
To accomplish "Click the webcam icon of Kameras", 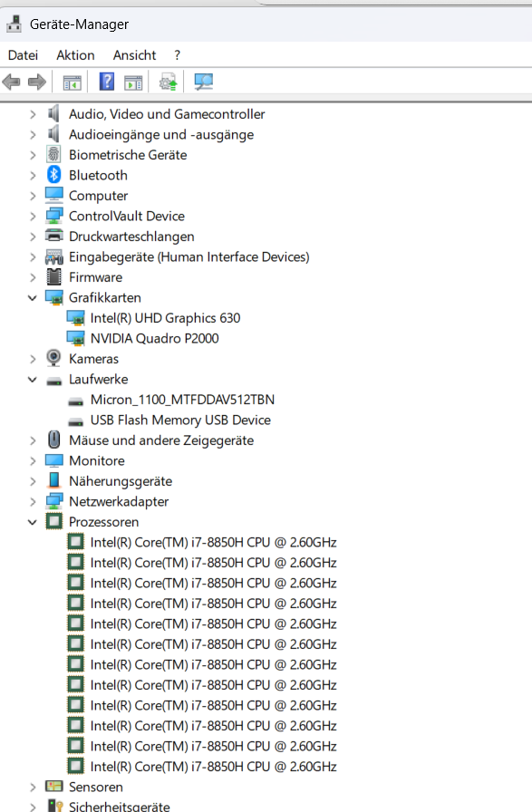I will click(x=53, y=358).
